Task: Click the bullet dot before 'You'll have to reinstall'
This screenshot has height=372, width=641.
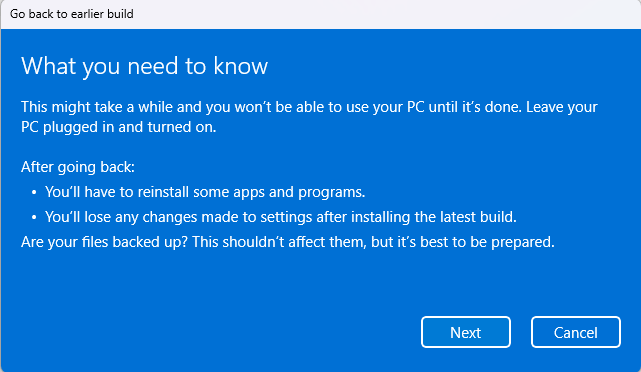Action: click(34, 193)
